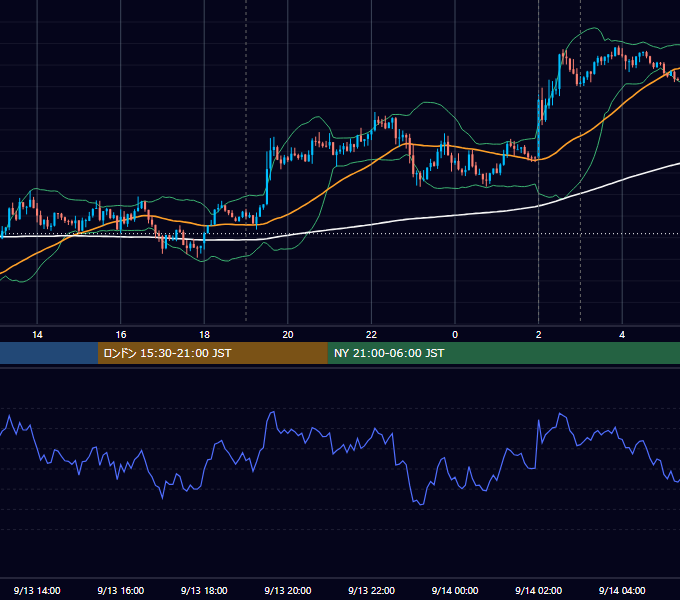
Task: Select the NY 21:00-06:00 JST session band
Action: point(503,353)
